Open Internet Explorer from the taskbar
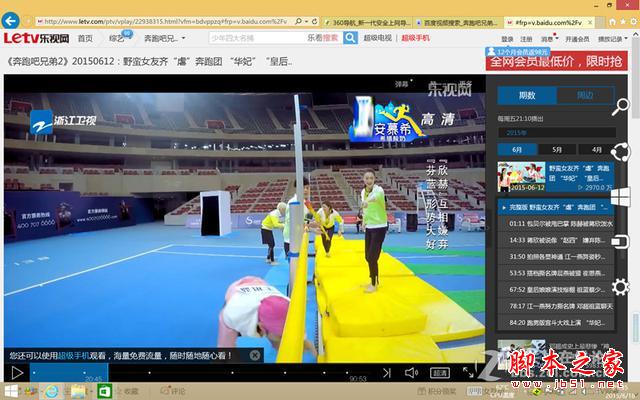The height and width of the screenshot is (400, 640). [x=51, y=391]
